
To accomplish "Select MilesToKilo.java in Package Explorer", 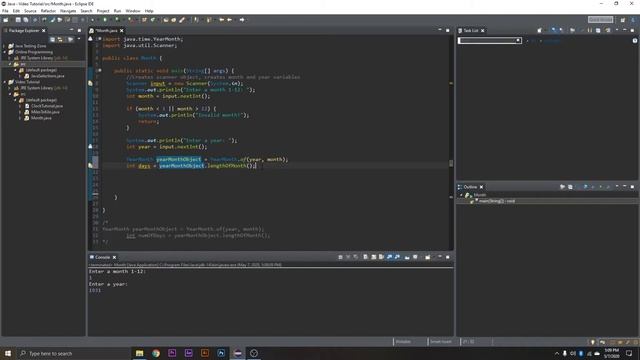I will (45, 112).
